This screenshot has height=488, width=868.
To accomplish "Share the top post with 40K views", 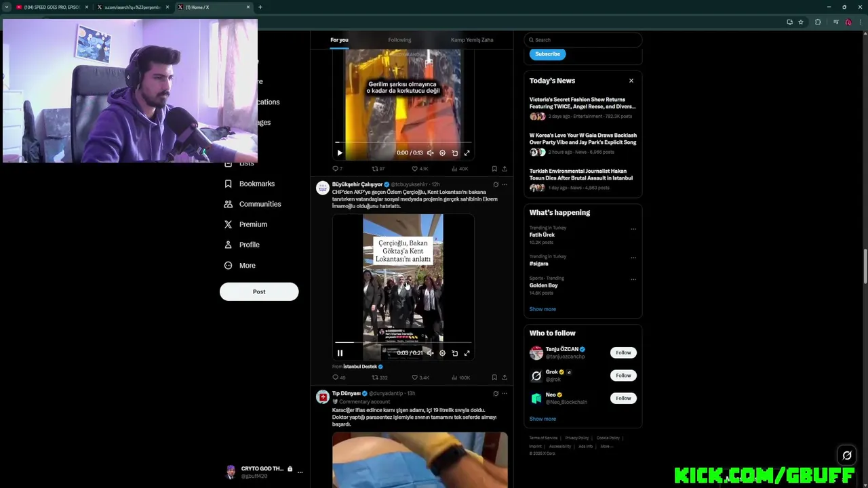I will click(504, 168).
